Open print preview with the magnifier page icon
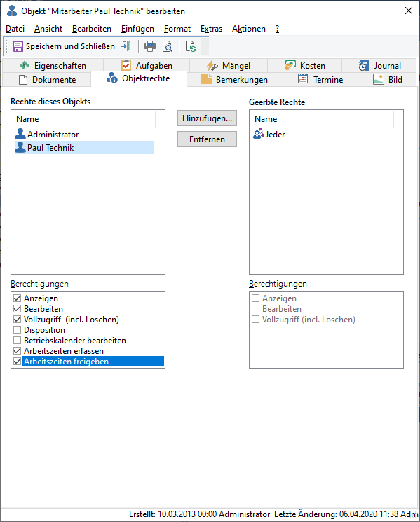The width and height of the screenshot is (420, 522). [168, 46]
